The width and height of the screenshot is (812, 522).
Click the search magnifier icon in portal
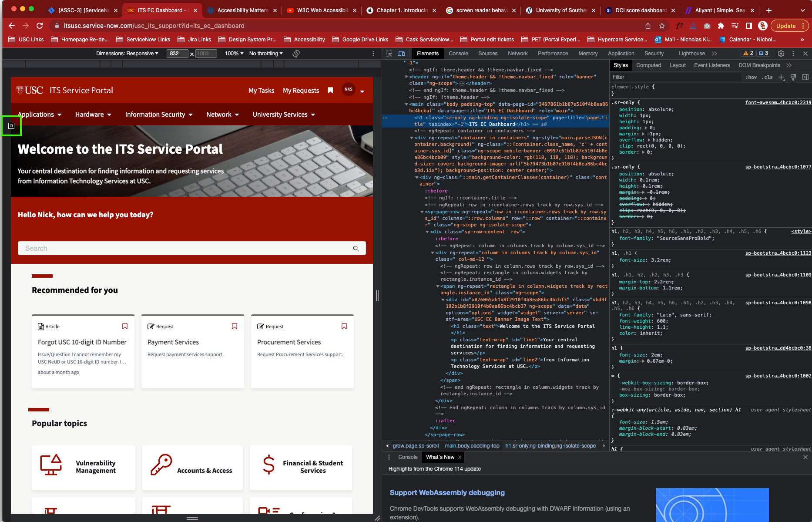[356, 248]
